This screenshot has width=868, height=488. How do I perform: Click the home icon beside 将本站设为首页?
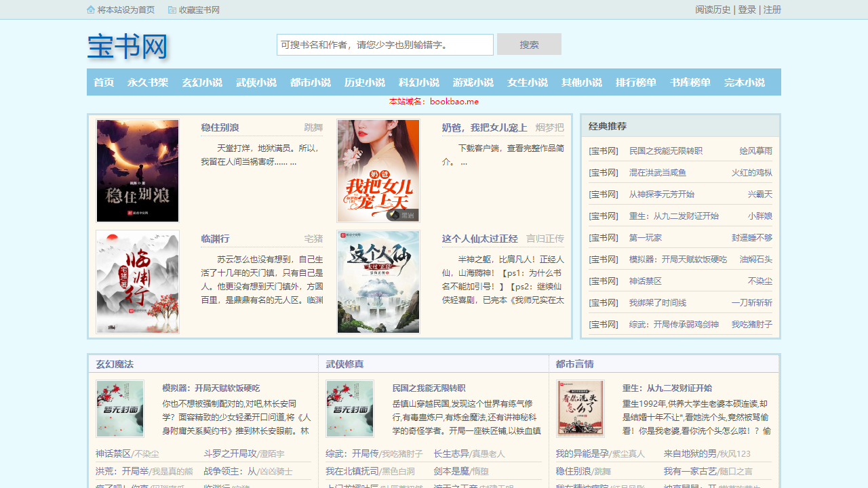point(91,9)
